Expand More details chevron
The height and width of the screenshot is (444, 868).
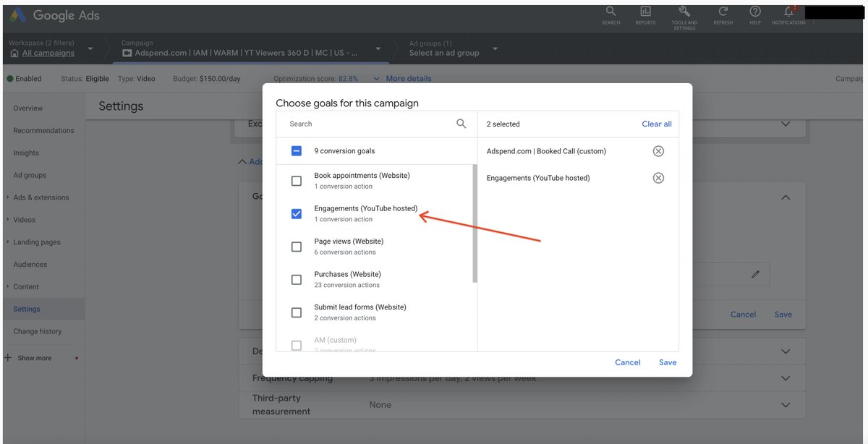pos(376,78)
